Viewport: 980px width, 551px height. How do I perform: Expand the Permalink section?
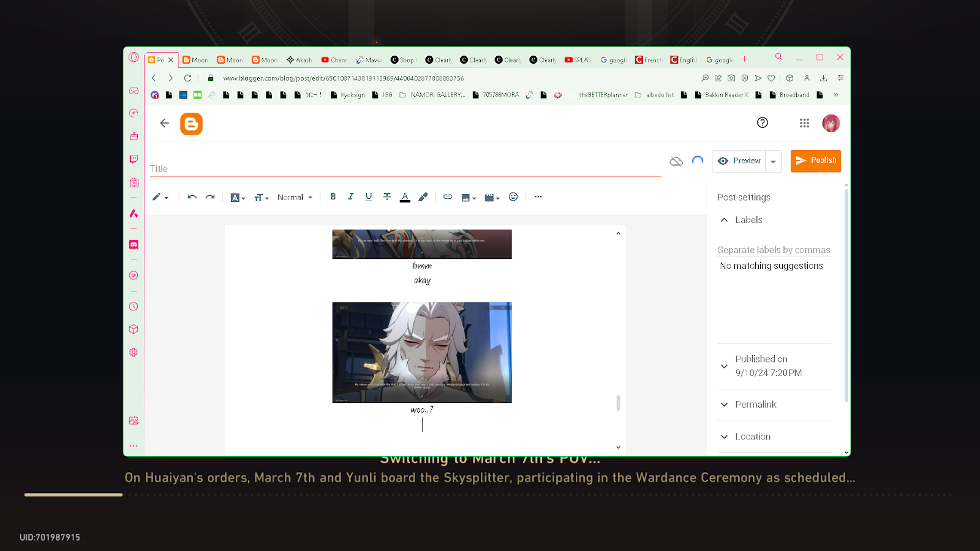point(725,405)
